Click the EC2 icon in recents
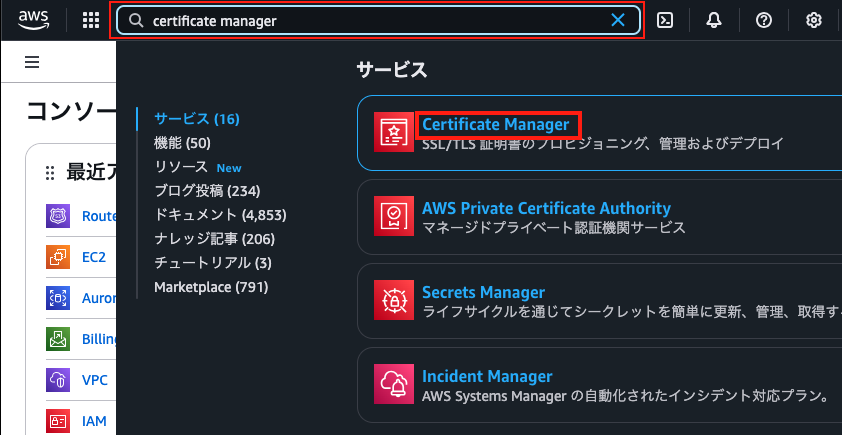 click(58, 257)
